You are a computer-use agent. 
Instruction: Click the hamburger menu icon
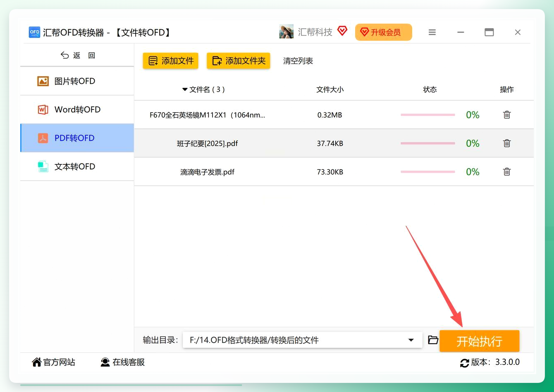pyautogui.click(x=432, y=32)
